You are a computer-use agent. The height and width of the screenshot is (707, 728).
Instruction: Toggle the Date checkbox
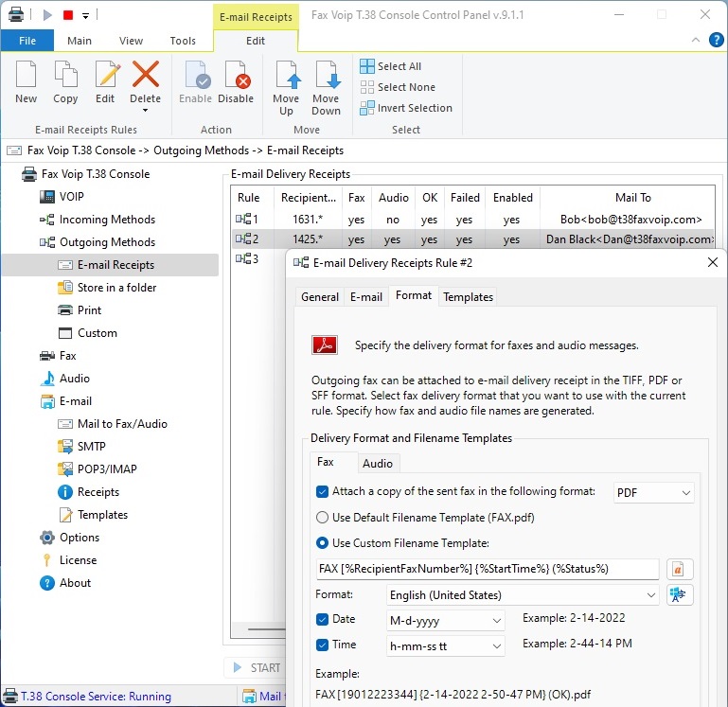point(322,619)
